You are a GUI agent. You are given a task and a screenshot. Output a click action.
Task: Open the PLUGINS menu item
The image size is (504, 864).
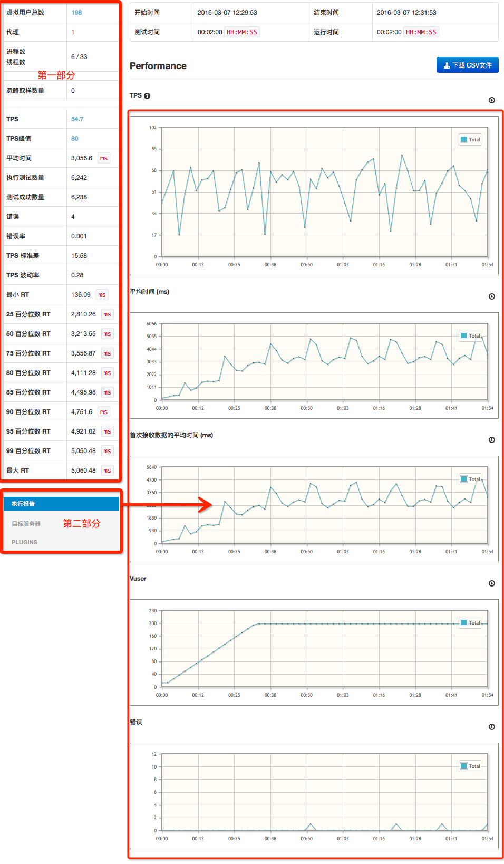coord(25,542)
